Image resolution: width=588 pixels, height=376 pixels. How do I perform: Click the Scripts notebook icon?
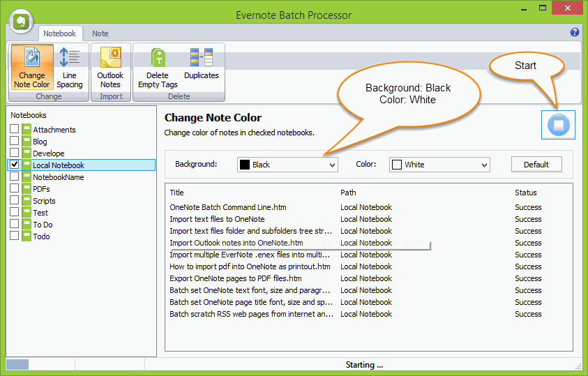coord(27,201)
